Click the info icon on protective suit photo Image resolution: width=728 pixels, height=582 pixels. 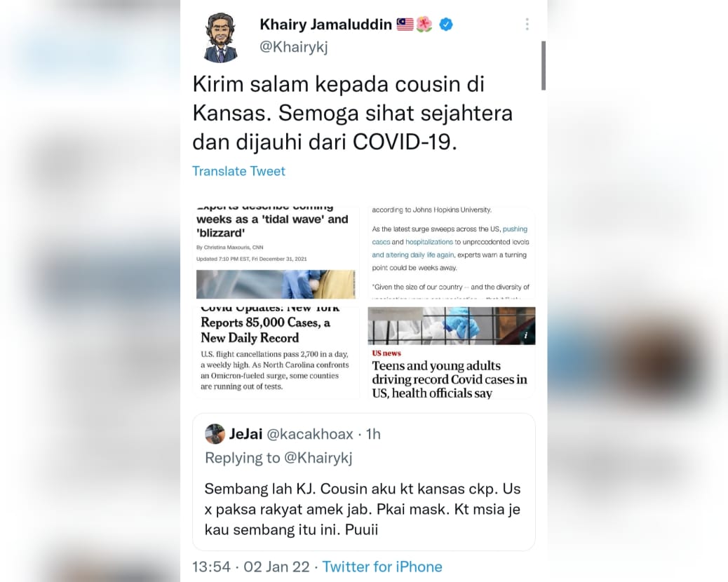pyautogui.click(x=525, y=336)
